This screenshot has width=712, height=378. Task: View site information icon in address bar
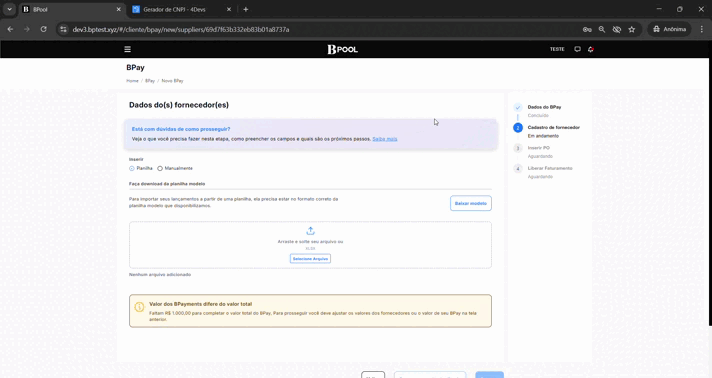(x=64, y=29)
